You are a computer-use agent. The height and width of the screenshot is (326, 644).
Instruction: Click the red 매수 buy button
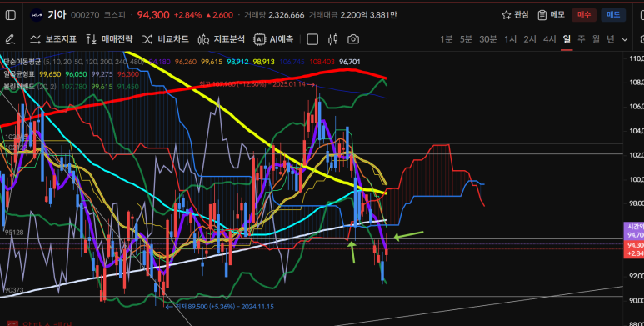pyautogui.click(x=584, y=15)
